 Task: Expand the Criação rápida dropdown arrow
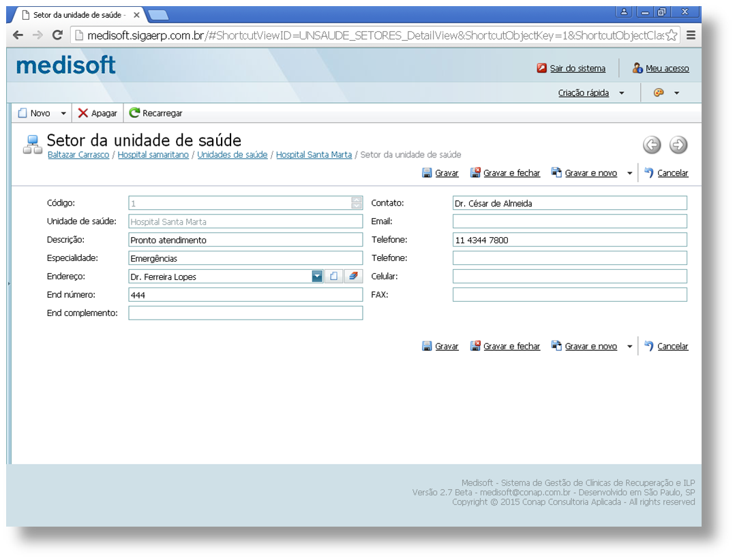coord(622,93)
